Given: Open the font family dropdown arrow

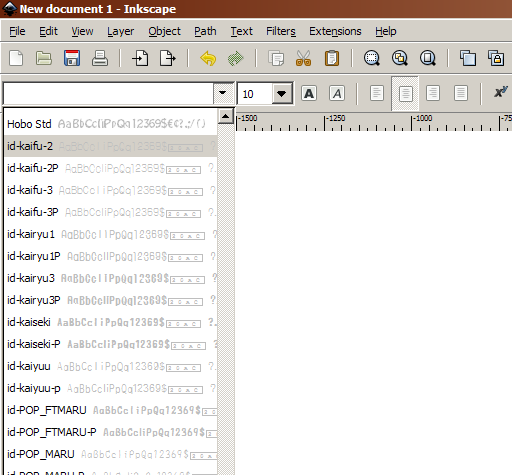Looking at the screenshot, I should coord(223,93).
